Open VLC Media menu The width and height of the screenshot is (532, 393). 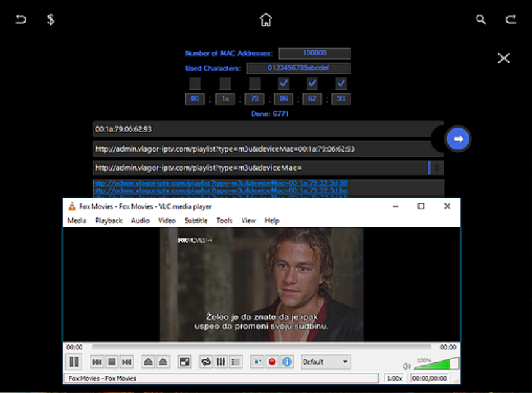point(77,221)
